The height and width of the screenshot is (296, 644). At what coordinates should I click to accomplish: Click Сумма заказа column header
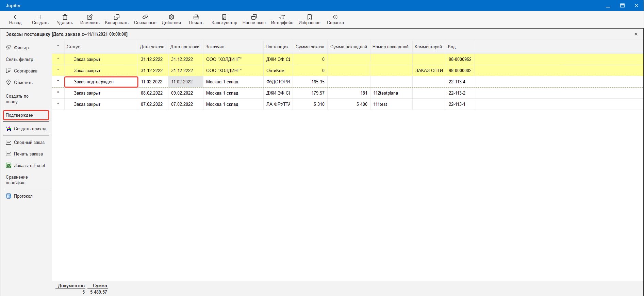pos(310,47)
